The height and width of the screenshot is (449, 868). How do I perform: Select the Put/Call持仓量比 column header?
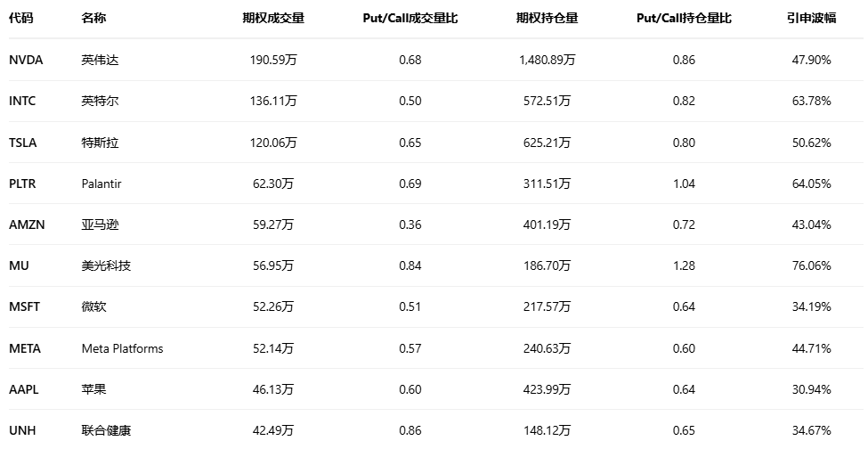[x=684, y=18]
